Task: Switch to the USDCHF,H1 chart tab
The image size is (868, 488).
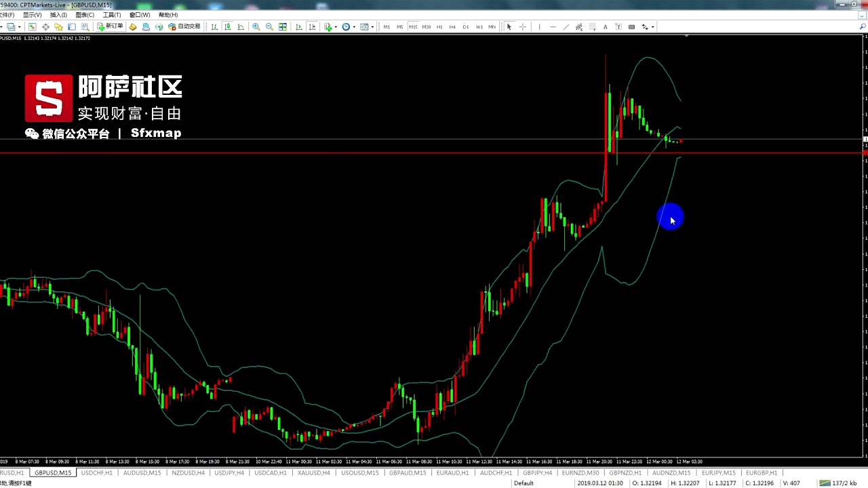Action: click(x=97, y=472)
